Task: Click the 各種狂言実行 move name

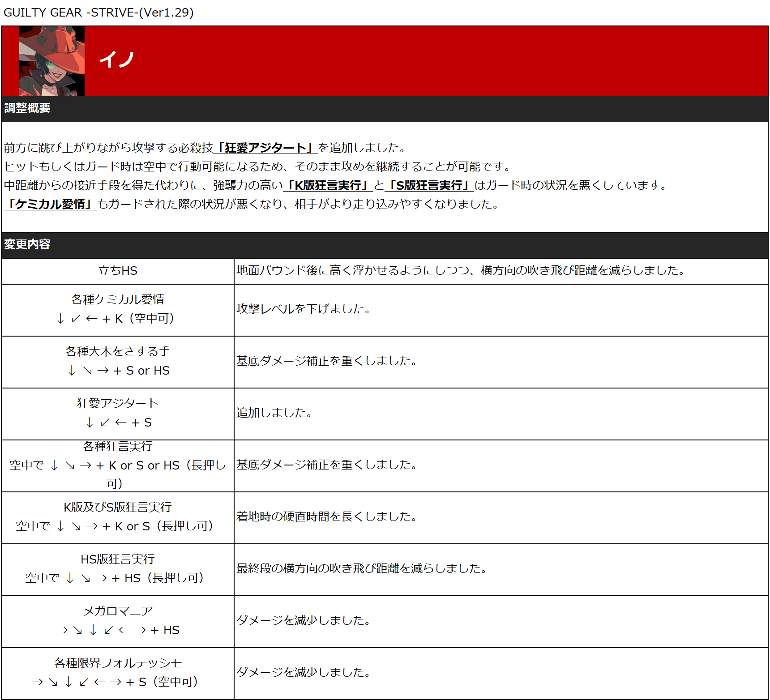Action: [x=118, y=446]
